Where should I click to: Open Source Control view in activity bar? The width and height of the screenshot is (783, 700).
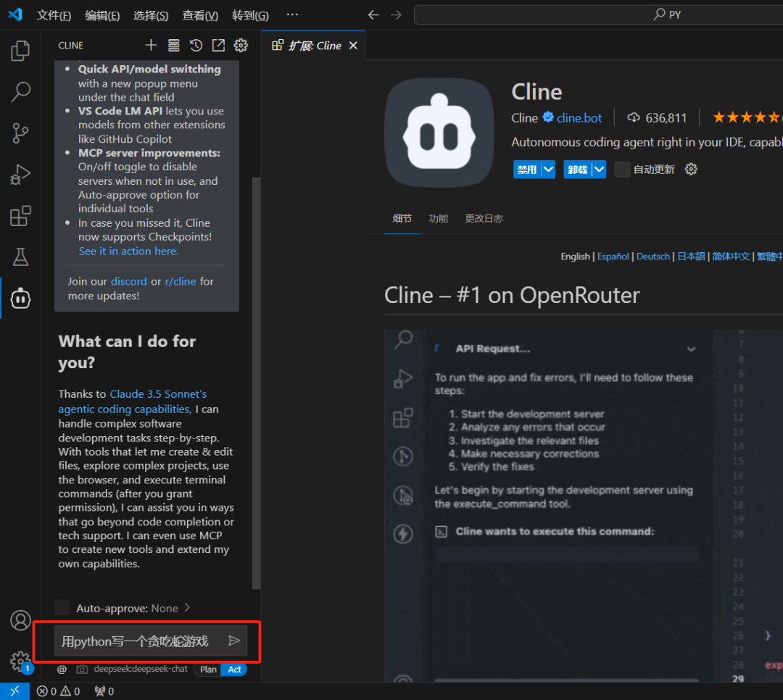20,133
